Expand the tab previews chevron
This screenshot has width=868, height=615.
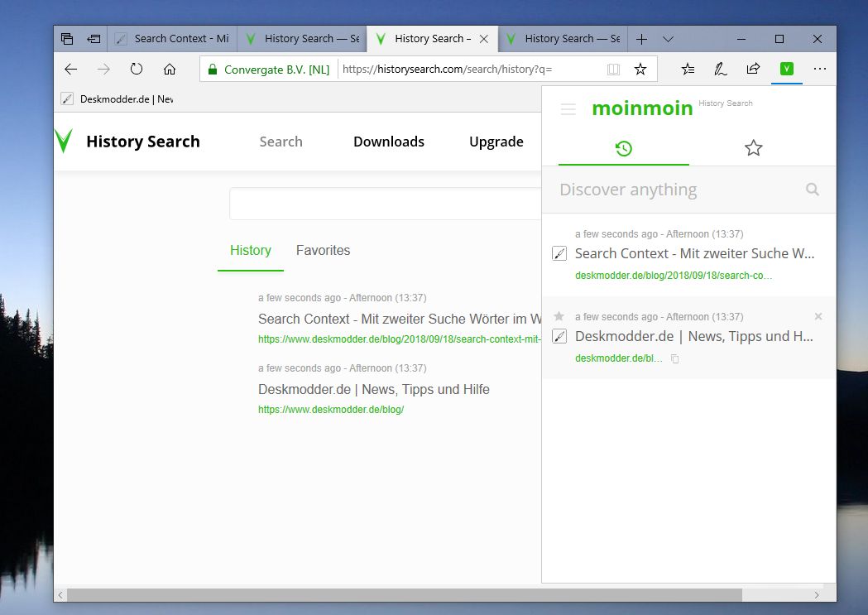(x=668, y=39)
